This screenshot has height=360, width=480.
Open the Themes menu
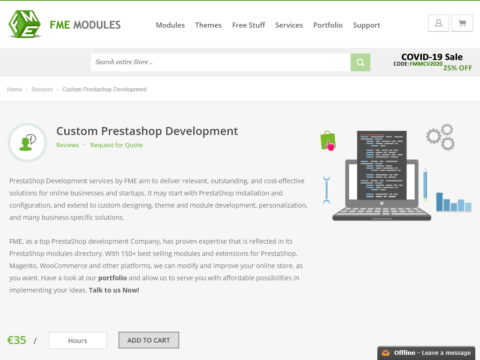tap(208, 25)
